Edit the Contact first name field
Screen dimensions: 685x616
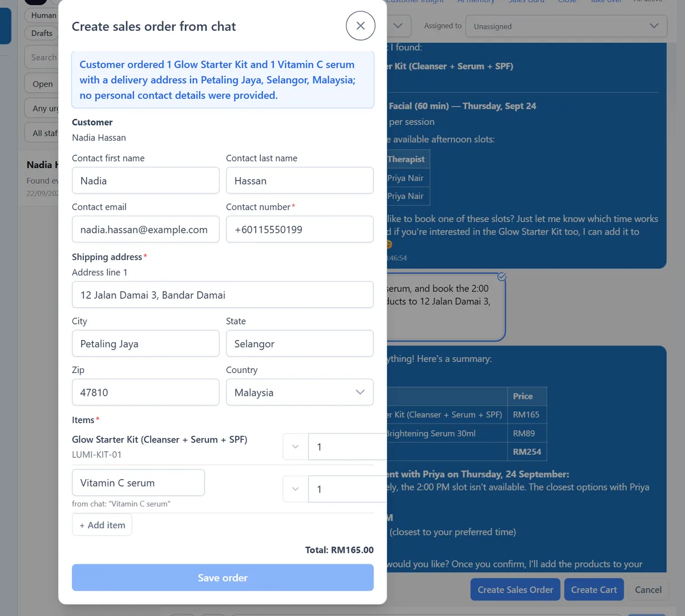pos(146,180)
